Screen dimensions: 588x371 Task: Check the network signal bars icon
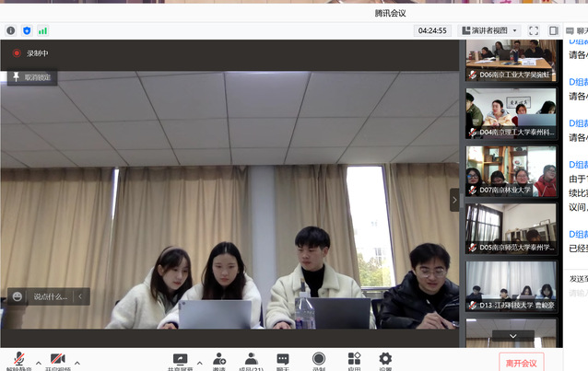42,30
